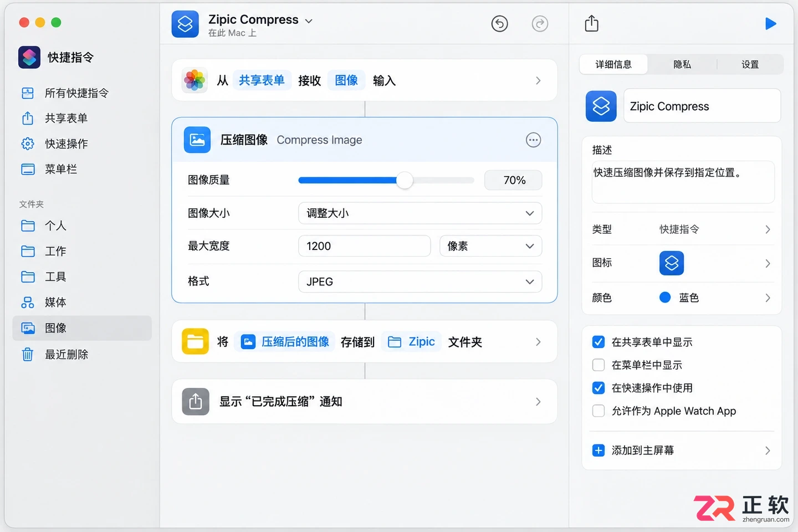
Task: Open the 工作 folder
Action: 82,251
